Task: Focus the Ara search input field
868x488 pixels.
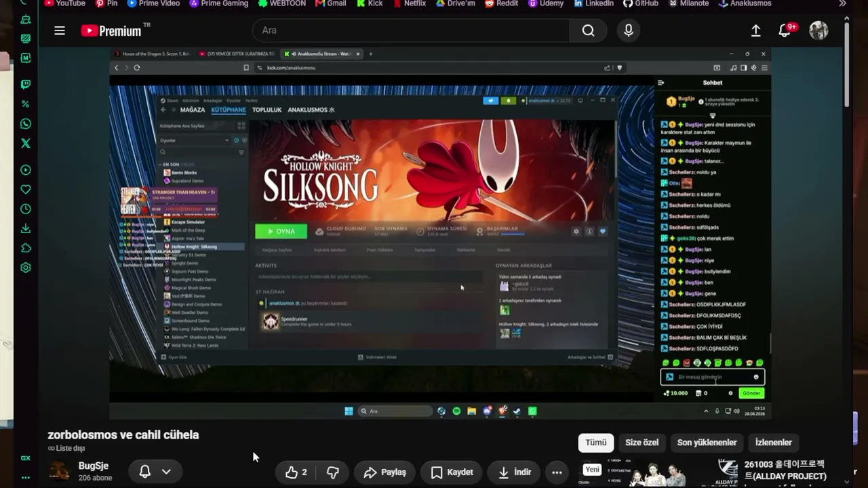Action: point(411,30)
